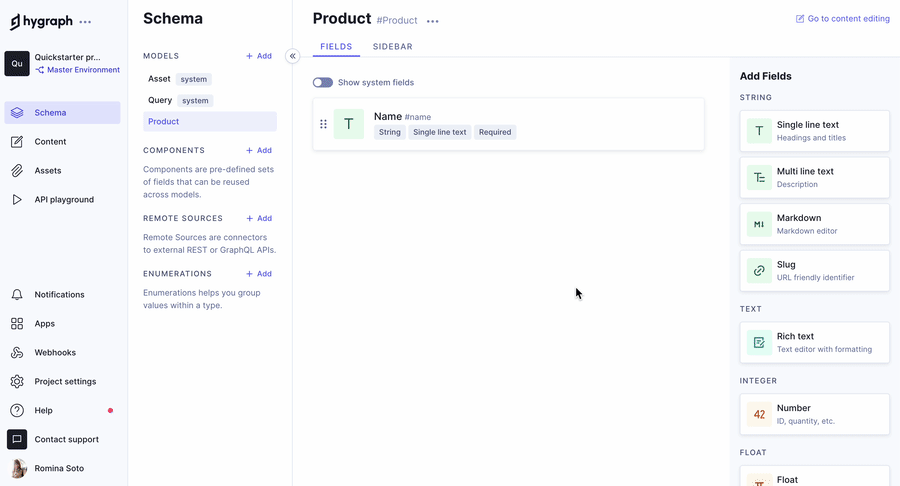Add a Rich text field
The height and width of the screenshot is (486, 900).
click(x=814, y=342)
